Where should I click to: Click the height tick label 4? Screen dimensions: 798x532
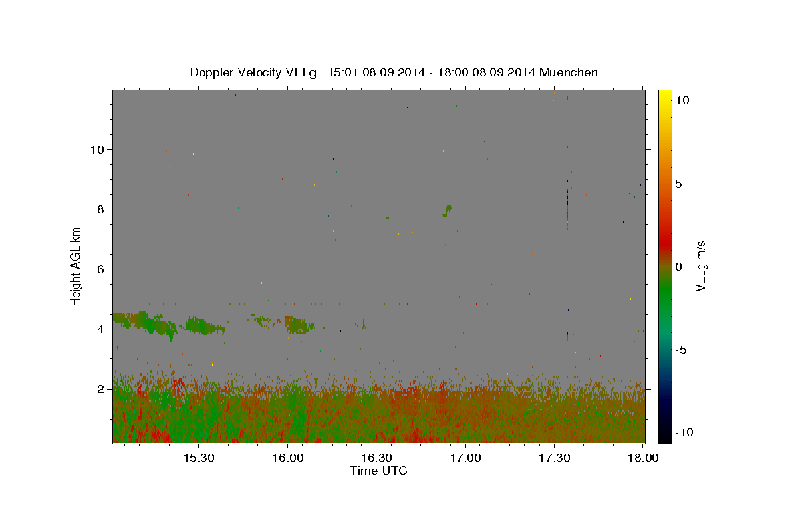[102, 329]
